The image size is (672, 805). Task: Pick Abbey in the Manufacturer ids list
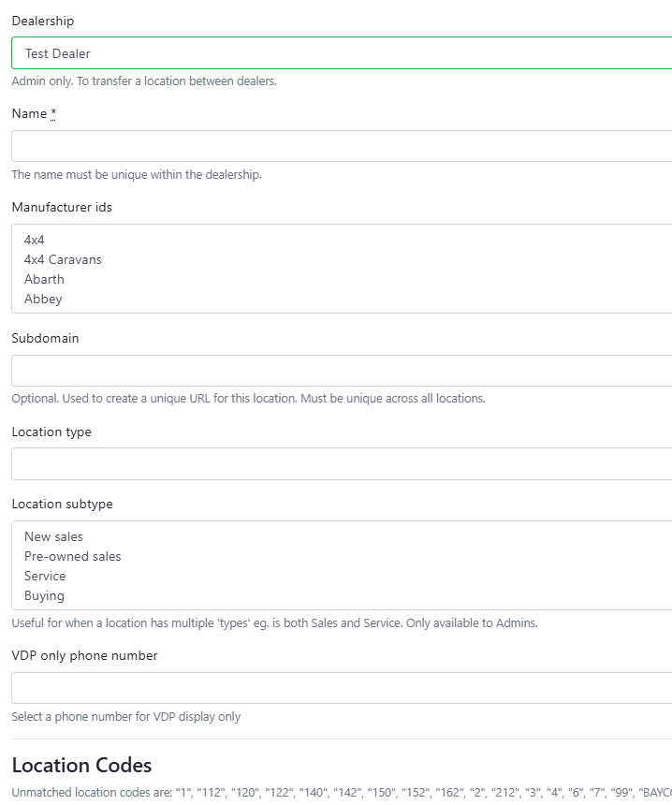click(x=43, y=299)
